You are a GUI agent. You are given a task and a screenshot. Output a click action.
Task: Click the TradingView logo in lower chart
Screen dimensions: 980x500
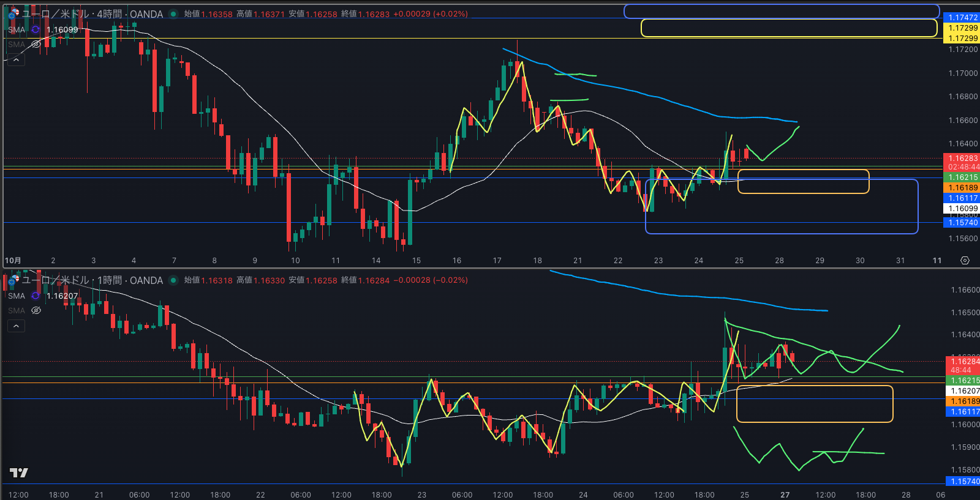[19, 472]
